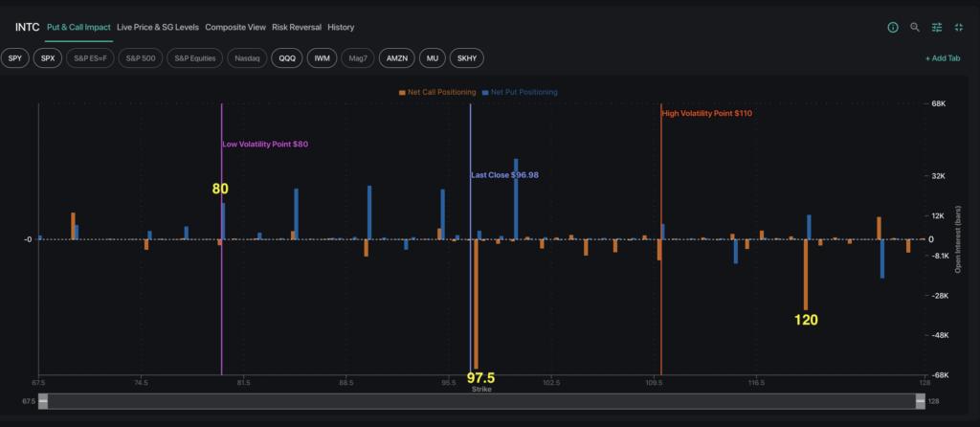
Task: Choose the S&P ES=F chip
Action: click(90, 58)
